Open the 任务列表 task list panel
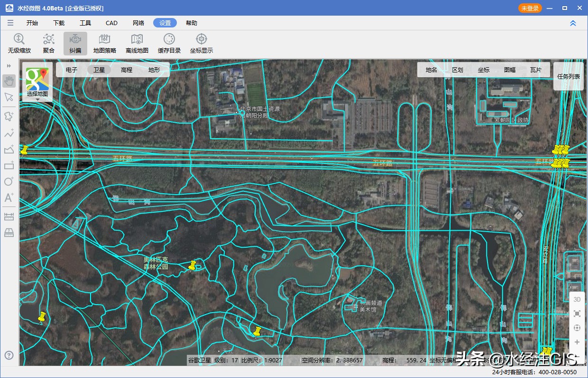This screenshot has height=378, width=588. [x=569, y=76]
